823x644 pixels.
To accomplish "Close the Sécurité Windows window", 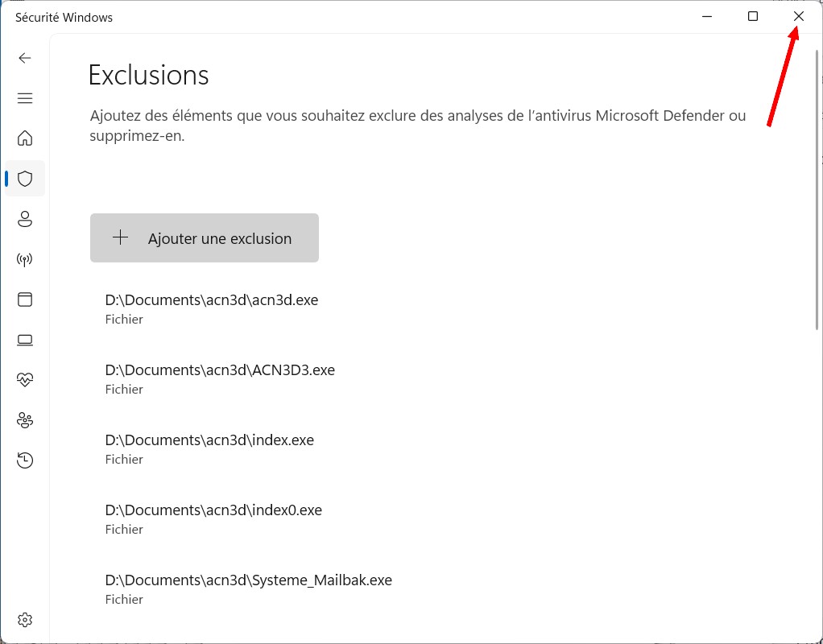I will coord(798,16).
